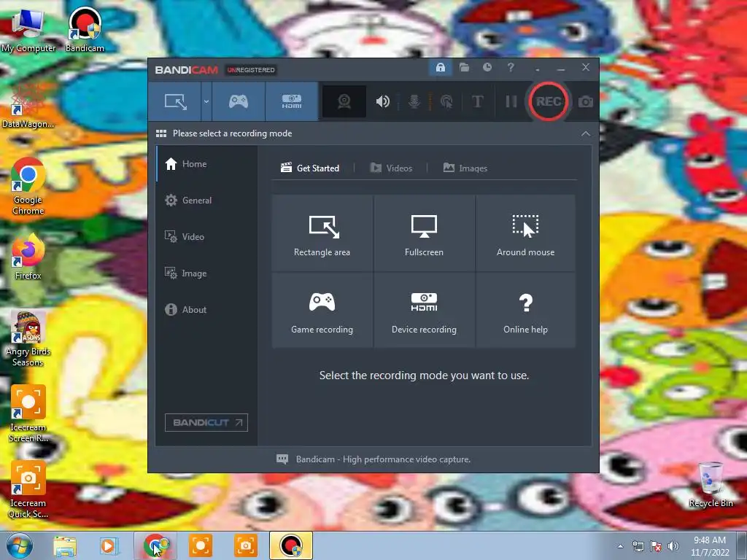This screenshot has height=560, width=747.
Task: Show hidden tray icons arrow
Action: [620, 546]
